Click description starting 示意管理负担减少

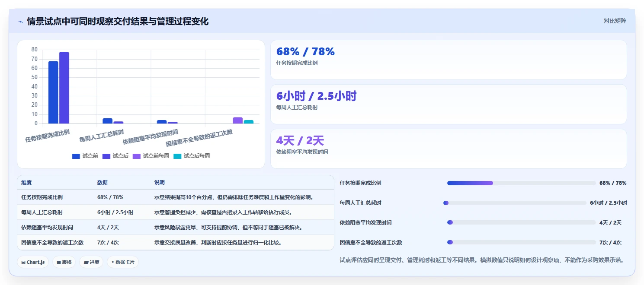[x=223, y=212]
